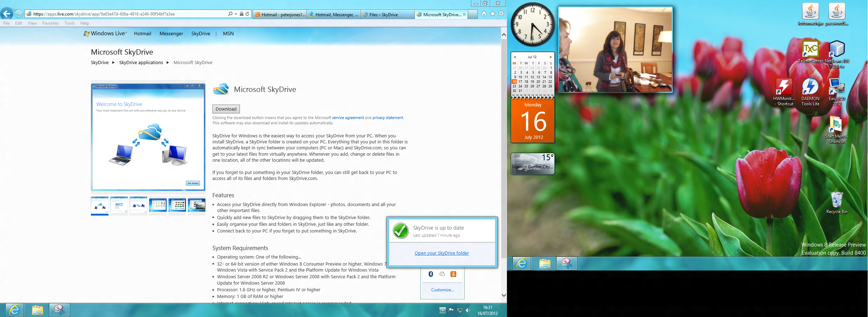
Task: Open the Favorites menu
Action: [x=50, y=23]
